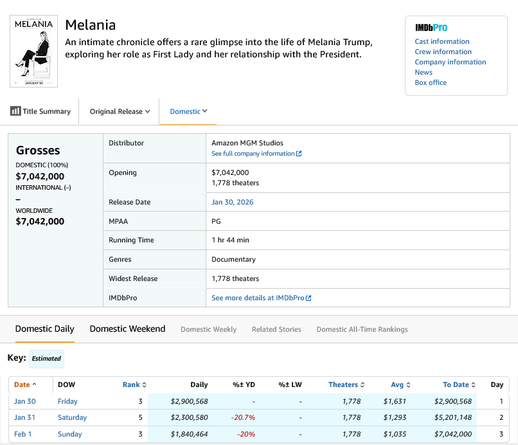Open the Jan 30 date link
Viewport: 518px width, 445px height.
25,401
